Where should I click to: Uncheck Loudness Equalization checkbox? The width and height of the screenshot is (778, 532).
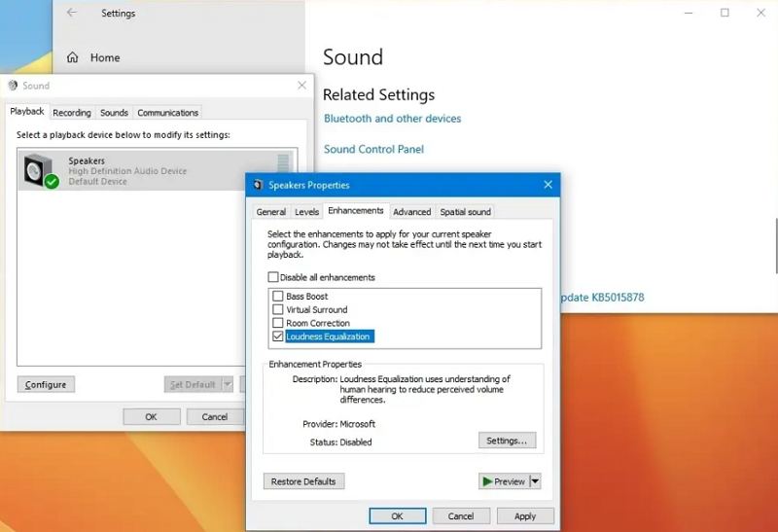pos(278,337)
